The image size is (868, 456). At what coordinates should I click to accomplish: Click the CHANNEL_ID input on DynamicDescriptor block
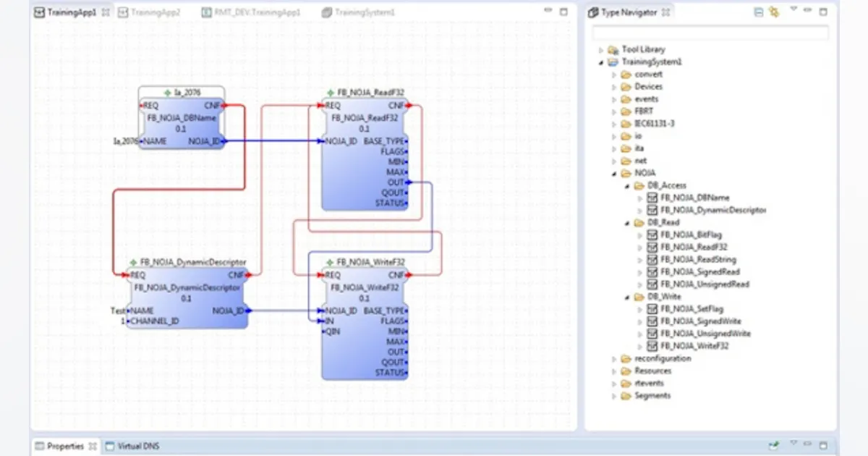[153, 321]
